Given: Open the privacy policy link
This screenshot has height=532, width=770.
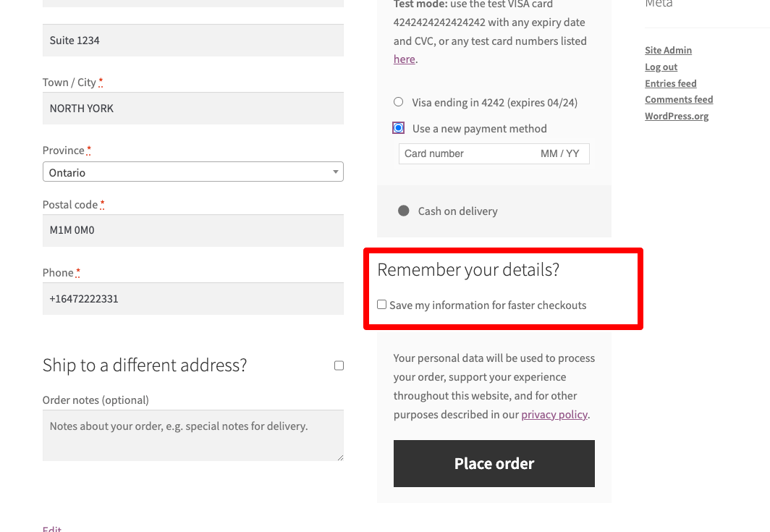Looking at the screenshot, I should (x=554, y=414).
